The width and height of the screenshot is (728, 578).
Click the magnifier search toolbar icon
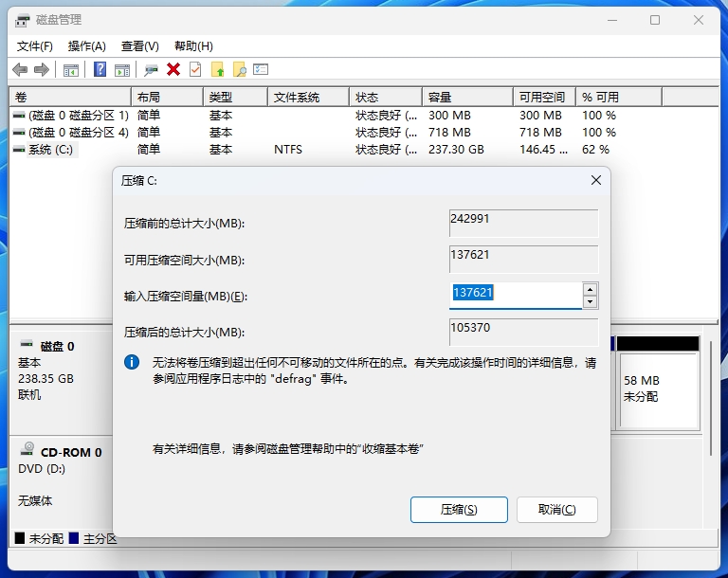pyautogui.click(x=240, y=69)
